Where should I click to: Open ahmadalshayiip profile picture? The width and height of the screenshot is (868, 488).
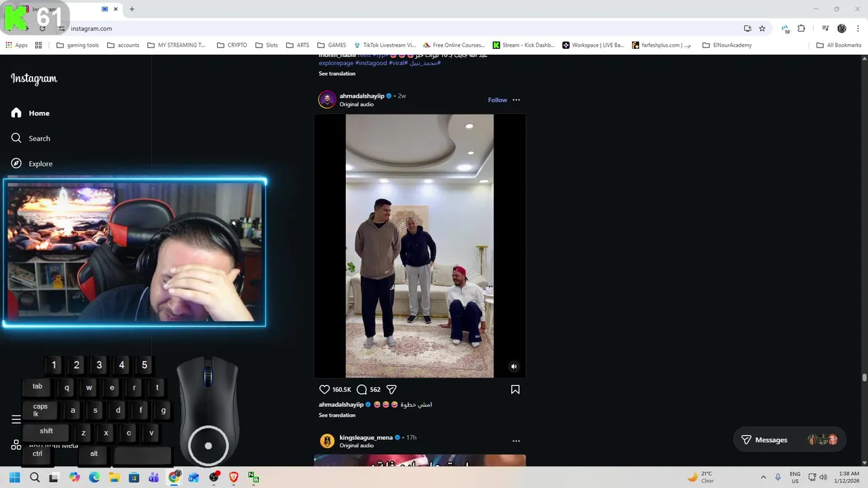click(328, 100)
